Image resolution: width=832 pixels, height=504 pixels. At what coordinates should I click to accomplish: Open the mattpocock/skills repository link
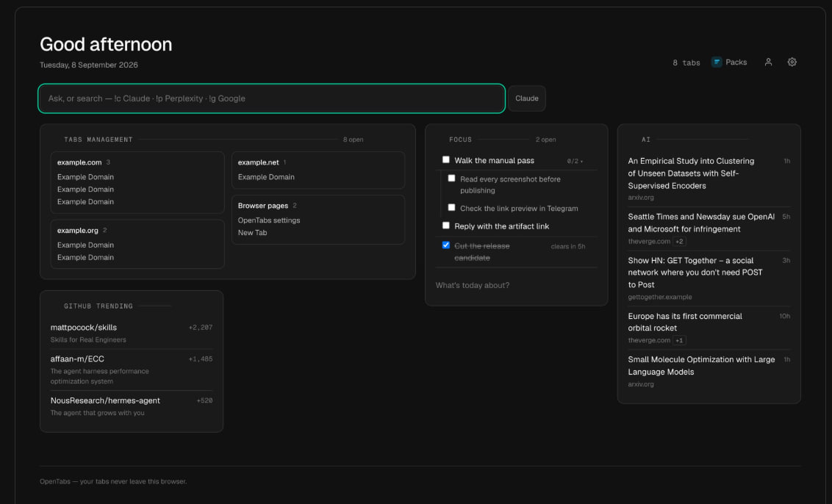83,328
